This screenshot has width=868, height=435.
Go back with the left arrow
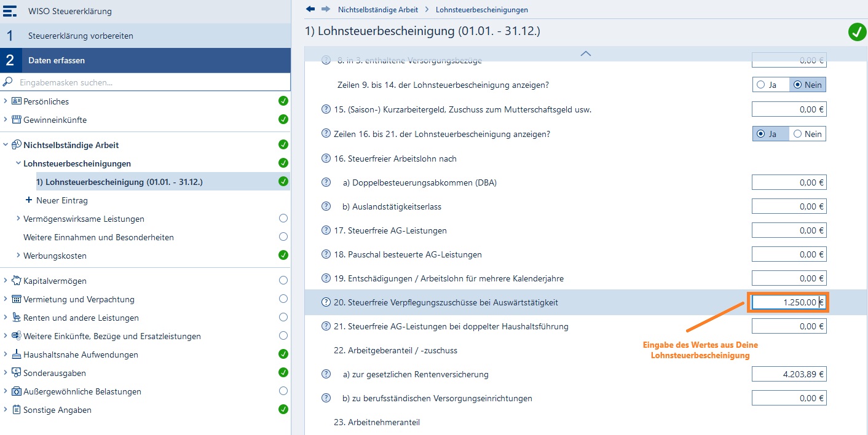(x=310, y=9)
